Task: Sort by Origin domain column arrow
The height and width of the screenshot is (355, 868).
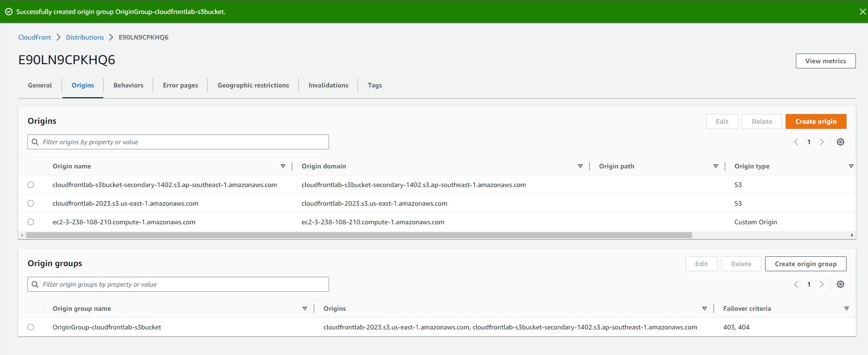Action: [580, 166]
